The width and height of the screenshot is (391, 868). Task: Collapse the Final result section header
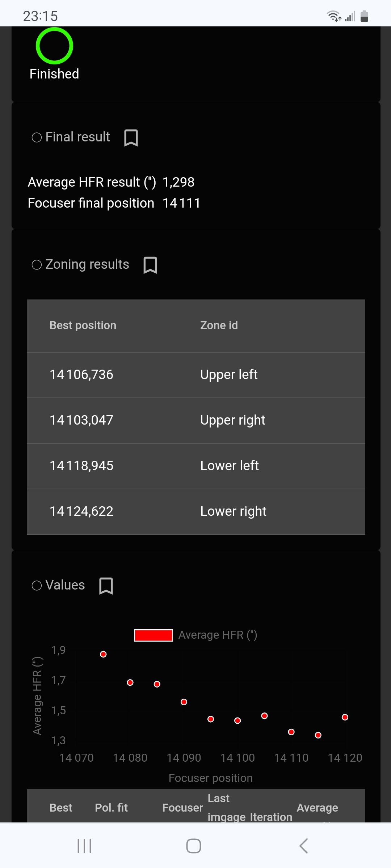coord(77,137)
